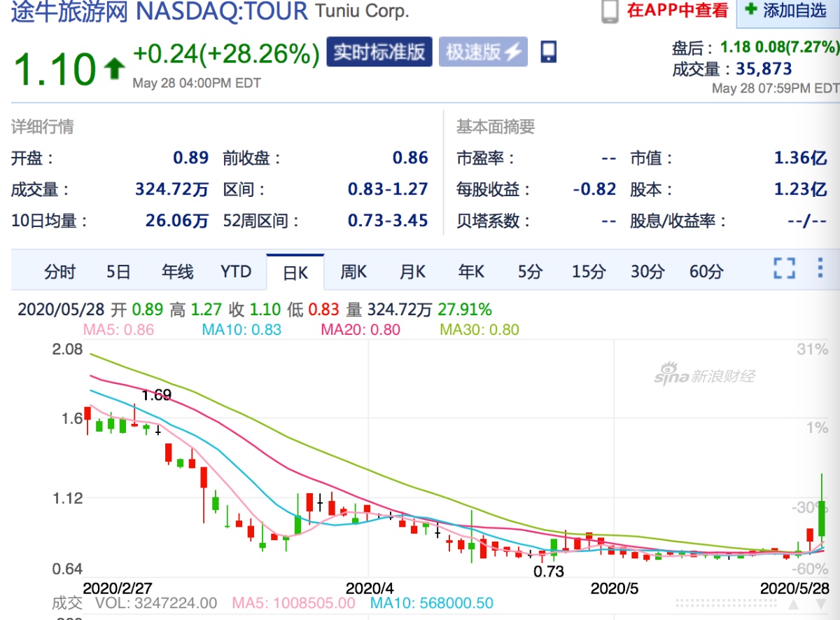Click the MA30: 0.80 legend
Screen dimensions: 840x620
coord(479,329)
